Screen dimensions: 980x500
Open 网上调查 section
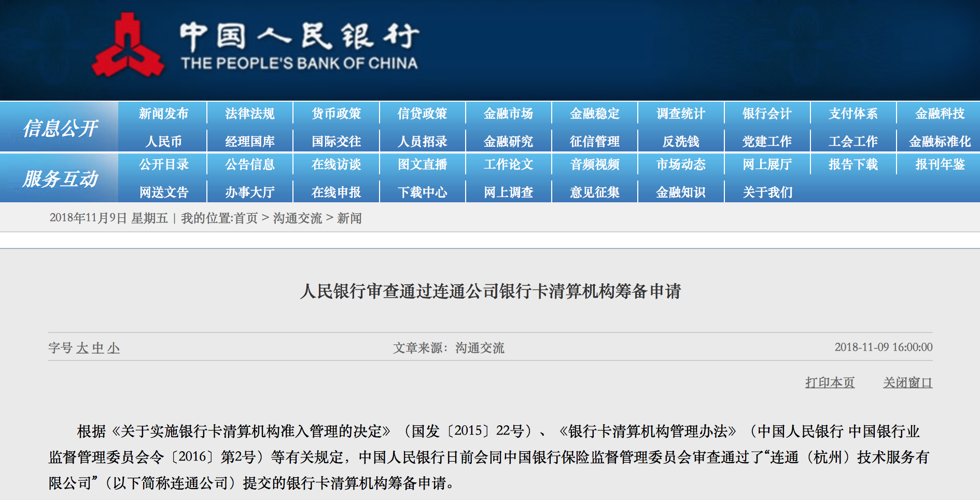[508, 192]
